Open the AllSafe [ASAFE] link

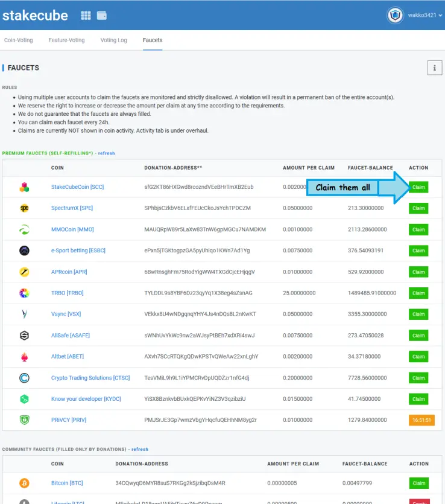coord(71,335)
